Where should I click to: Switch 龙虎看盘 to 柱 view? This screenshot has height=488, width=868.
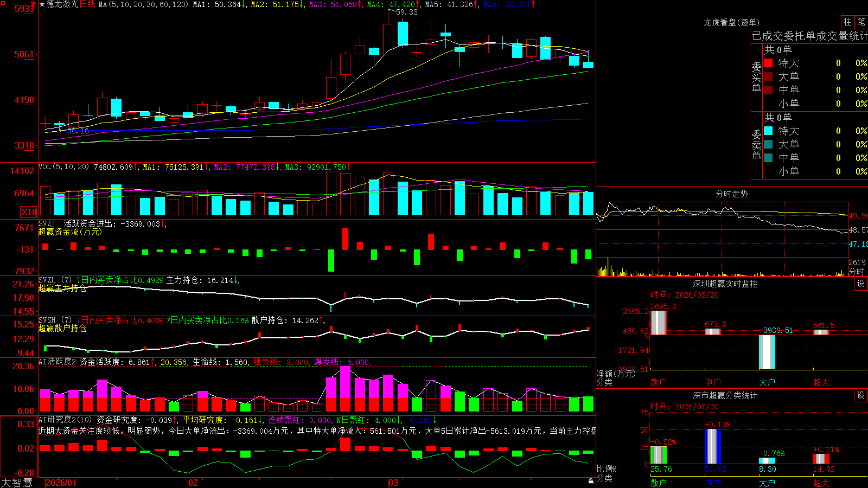[847, 22]
